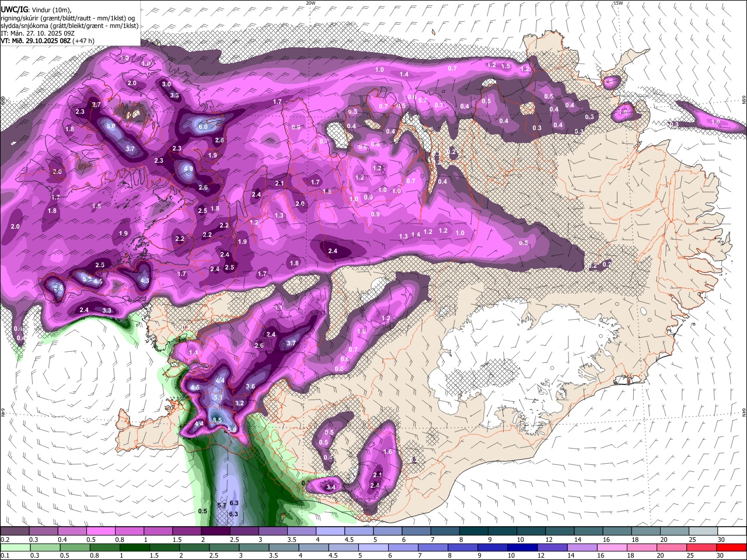Click the black 5.7 rain value
This screenshot has width=747, height=560.
[222, 505]
